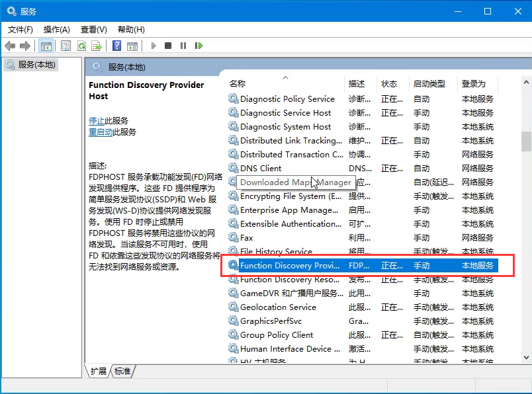Switch to the 扩展 tab

click(99, 371)
